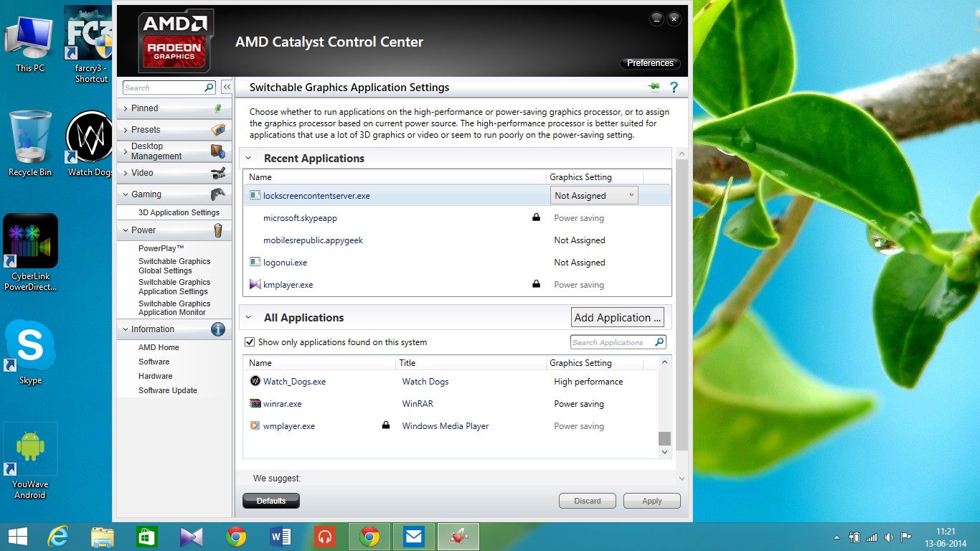Open Word from the taskbar
This screenshot has height=551, width=980.
point(280,537)
